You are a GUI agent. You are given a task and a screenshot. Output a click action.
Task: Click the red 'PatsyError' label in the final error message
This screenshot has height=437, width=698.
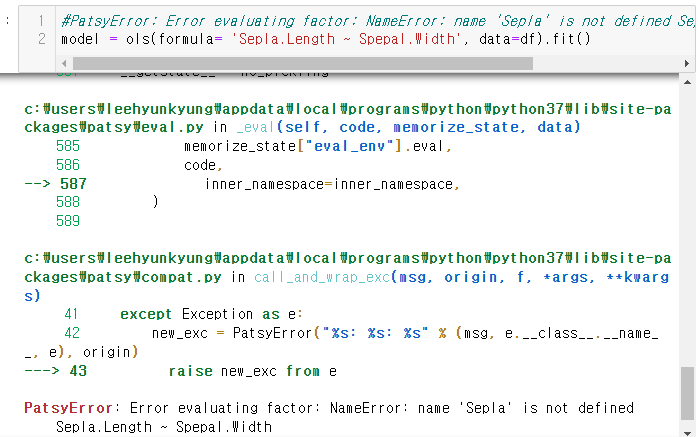pyautogui.click(x=69, y=408)
